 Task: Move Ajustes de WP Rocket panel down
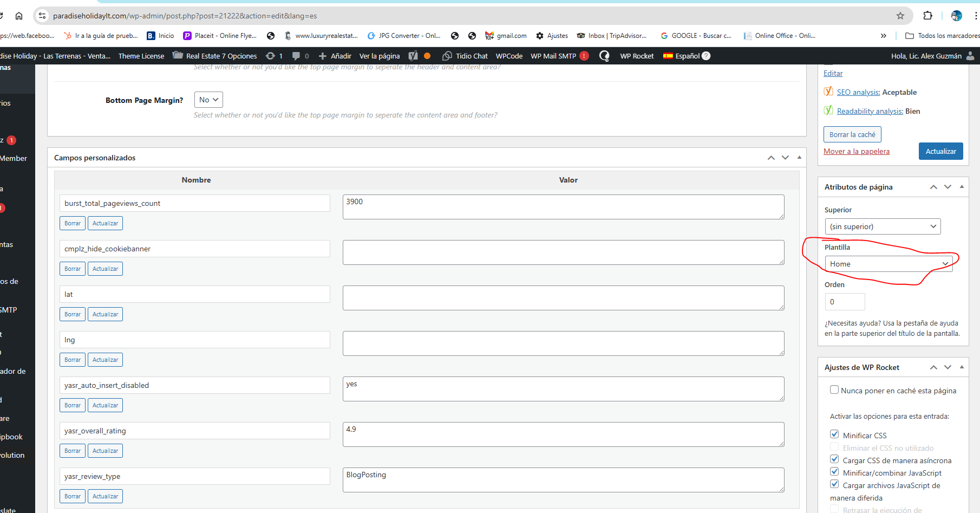948,367
